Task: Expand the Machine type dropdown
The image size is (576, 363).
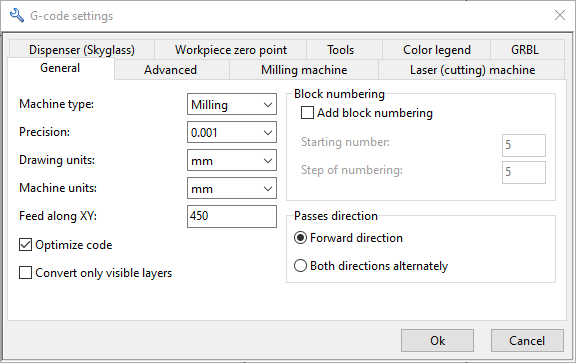Action: (232, 105)
